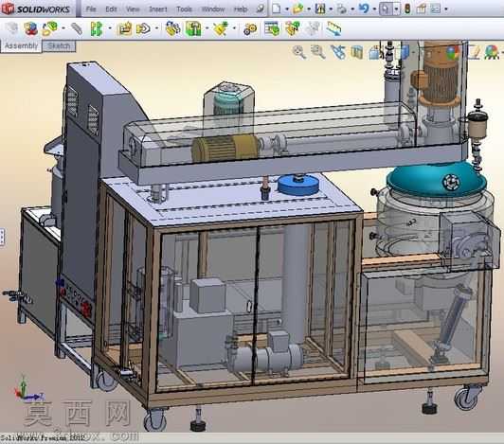504x444 pixels.
Task: Click the Previous View icon
Action: (x=338, y=52)
